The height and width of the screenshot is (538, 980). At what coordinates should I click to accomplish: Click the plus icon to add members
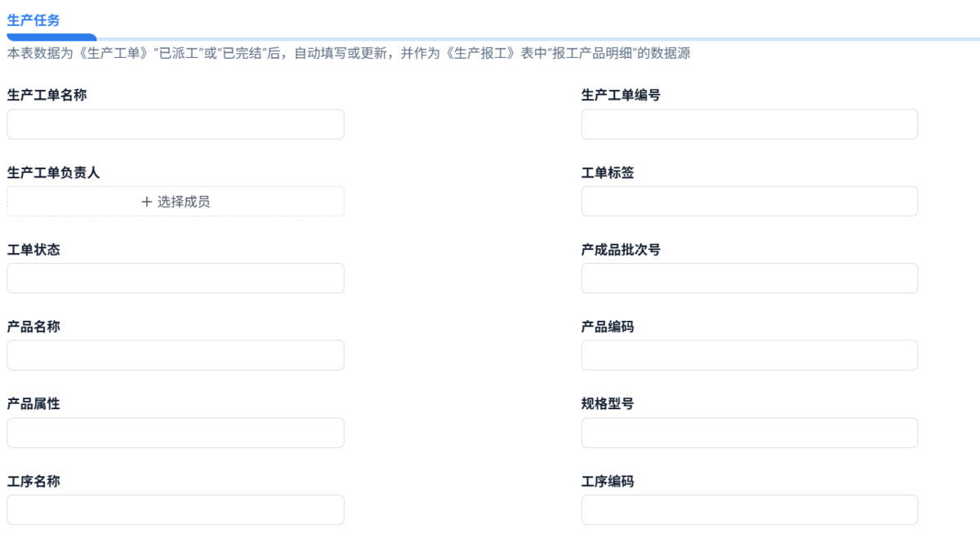pos(147,202)
